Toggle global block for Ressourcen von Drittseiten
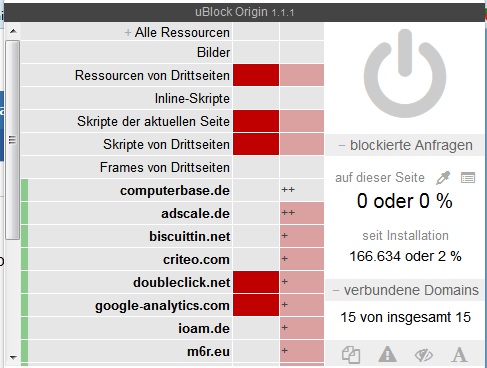The image size is (487, 368). (x=256, y=75)
